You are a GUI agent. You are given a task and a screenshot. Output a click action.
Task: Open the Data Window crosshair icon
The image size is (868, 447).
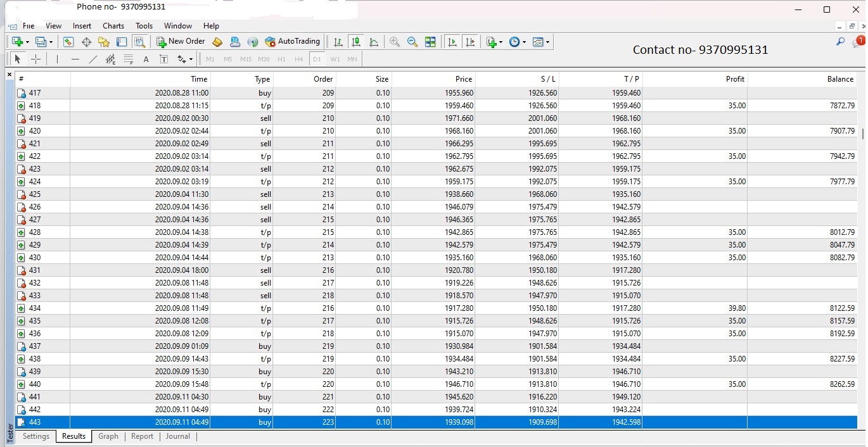tap(86, 42)
